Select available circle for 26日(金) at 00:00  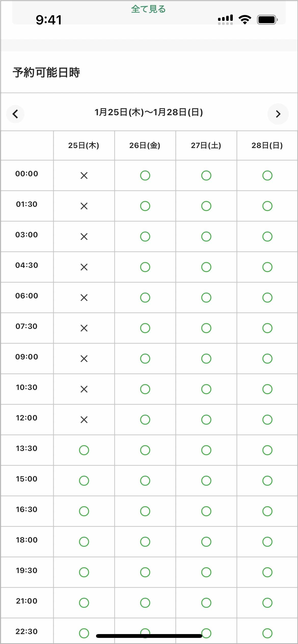[145, 175]
